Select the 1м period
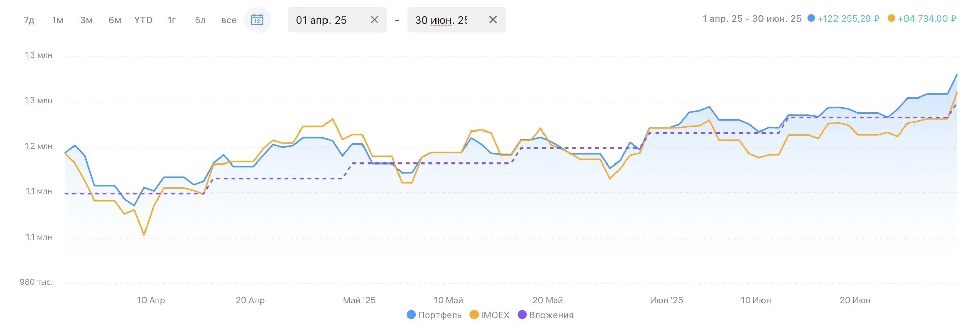The image size is (980, 328). 58,20
